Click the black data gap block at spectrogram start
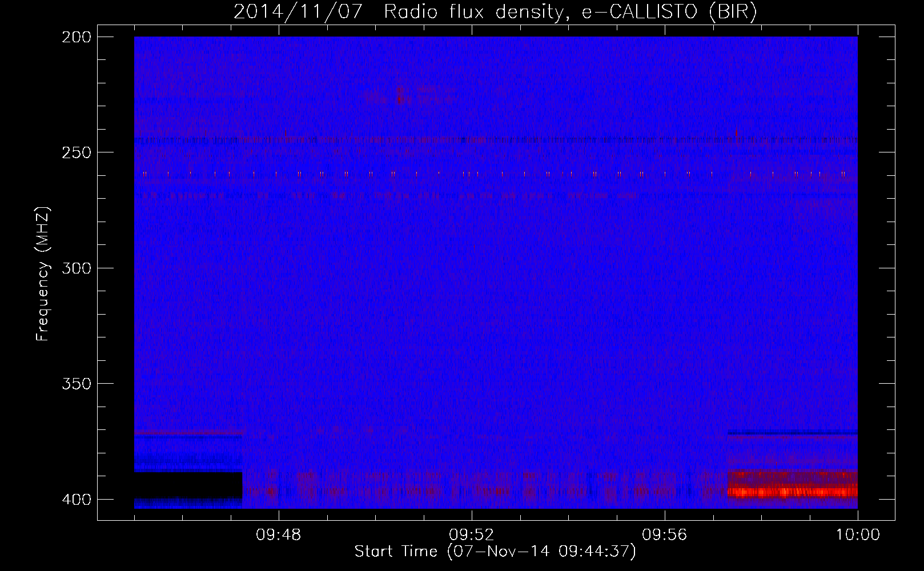 coord(188,485)
